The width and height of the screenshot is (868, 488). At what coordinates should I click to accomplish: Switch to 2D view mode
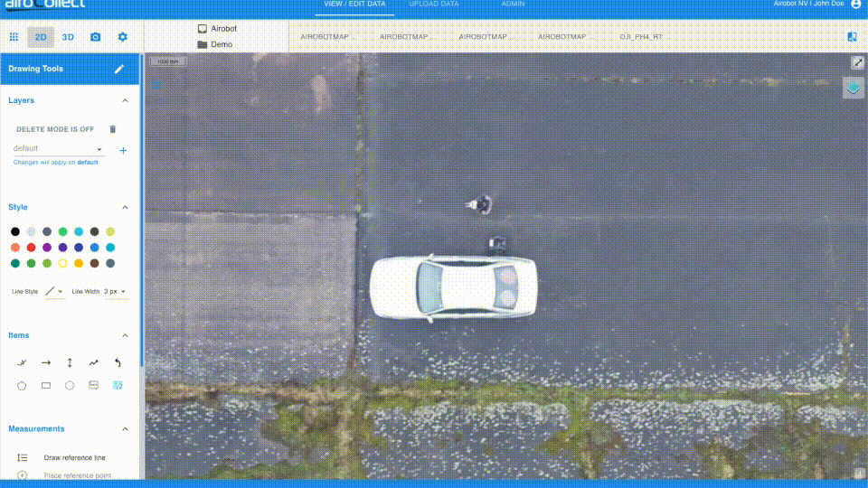(41, 37)
